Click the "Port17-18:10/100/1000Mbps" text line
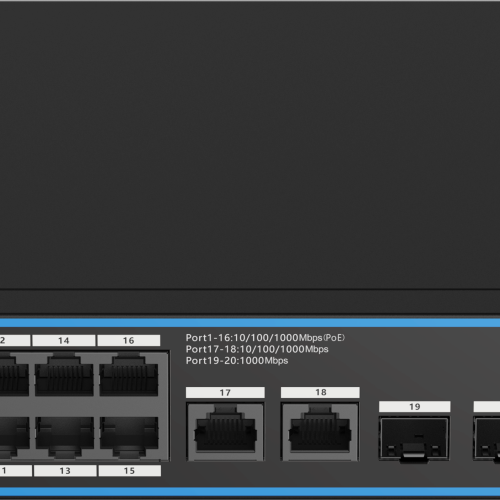 pyautogui.click(x=257, y=349)
